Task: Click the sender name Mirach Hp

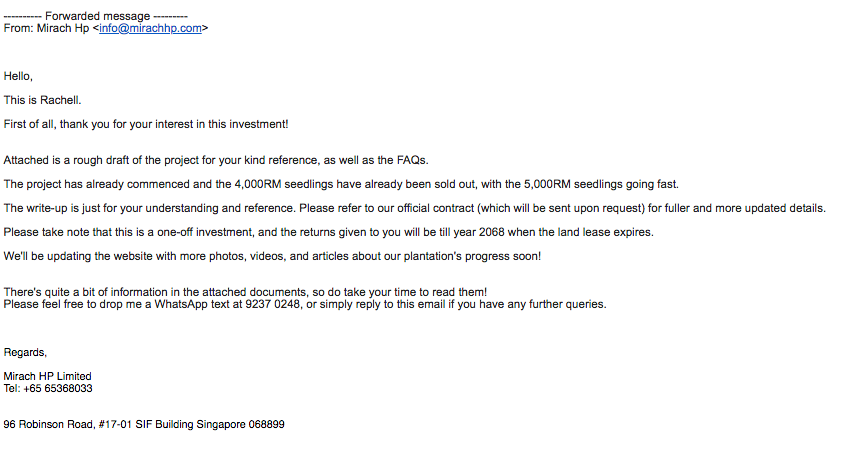Action: [x=63, y=28]
